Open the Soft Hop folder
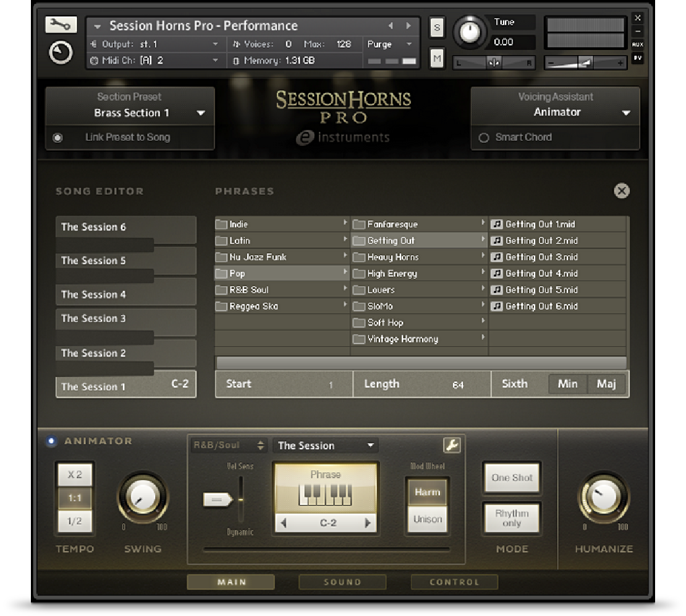This screenshot has width=686, height=616. click(x=420, y=323)
